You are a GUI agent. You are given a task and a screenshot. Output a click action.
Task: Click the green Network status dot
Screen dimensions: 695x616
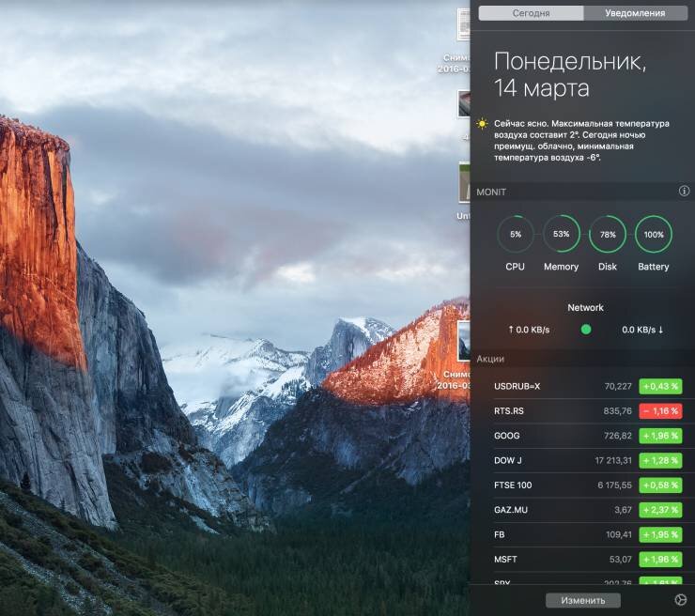pos(585,330)
